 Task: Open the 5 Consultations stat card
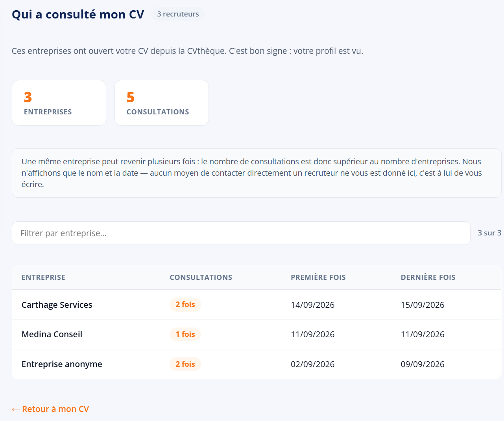(162, 103)
